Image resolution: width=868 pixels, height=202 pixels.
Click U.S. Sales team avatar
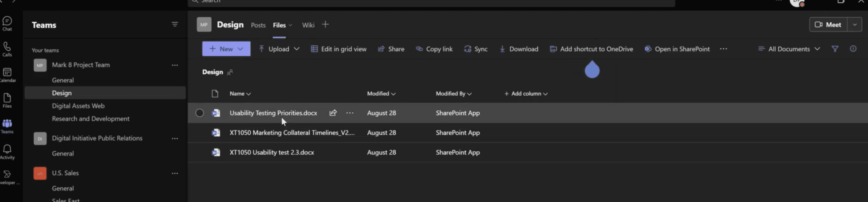(x=40, y=173)
